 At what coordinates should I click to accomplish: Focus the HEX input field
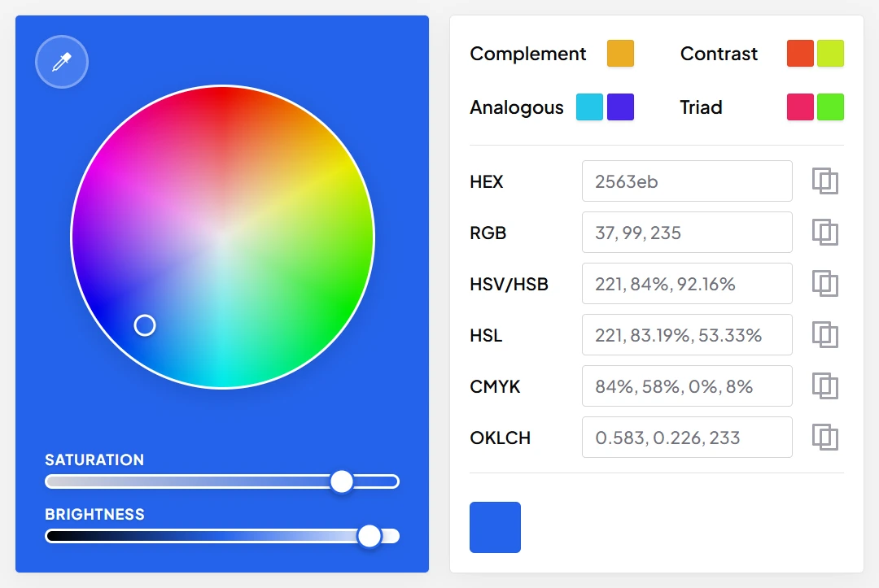687,181
